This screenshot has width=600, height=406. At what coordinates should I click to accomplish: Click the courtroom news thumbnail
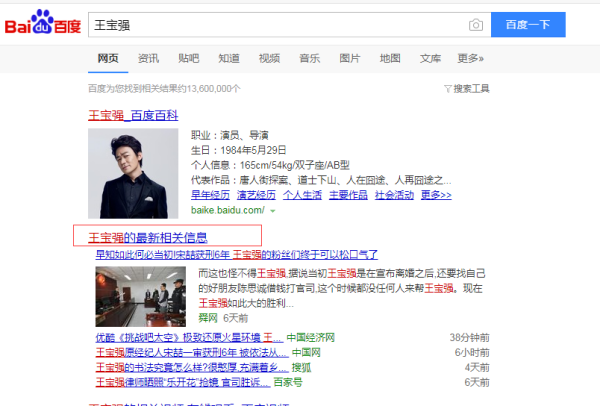pos(140,297)
